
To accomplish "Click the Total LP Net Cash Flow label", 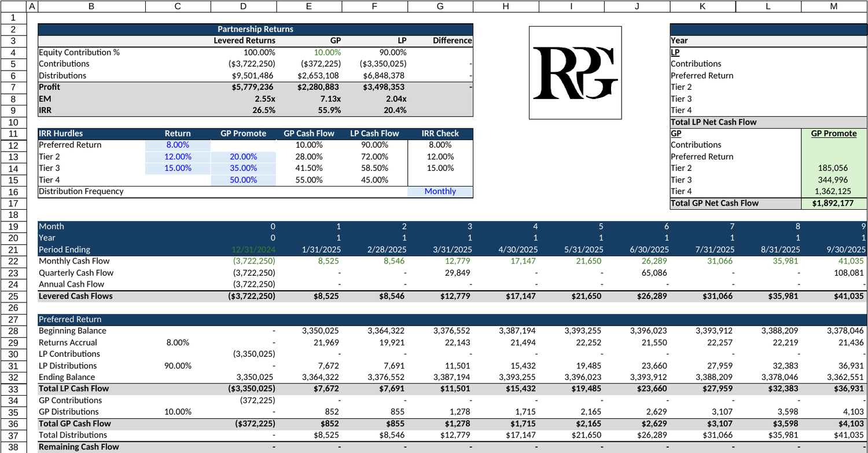I will coord(713,122).
